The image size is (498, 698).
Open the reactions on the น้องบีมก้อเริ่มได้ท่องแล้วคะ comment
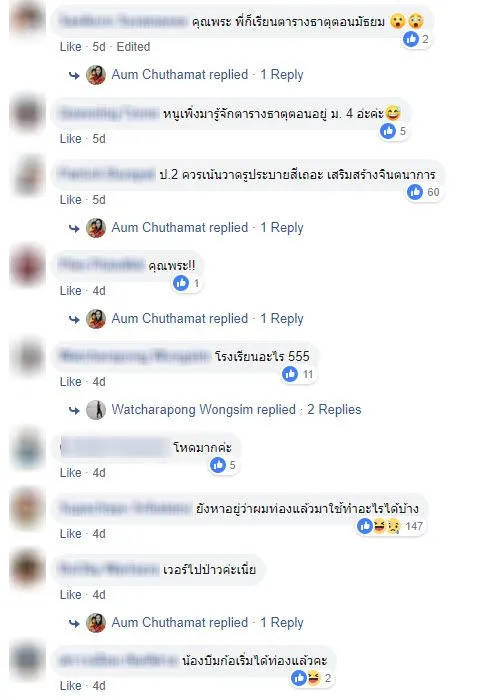pyautogui.click(x=312, y=678)
